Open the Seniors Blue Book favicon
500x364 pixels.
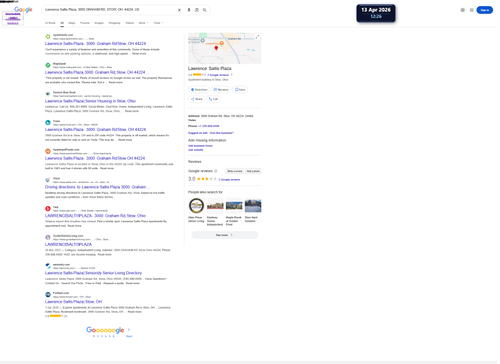(x=48, y=94)
